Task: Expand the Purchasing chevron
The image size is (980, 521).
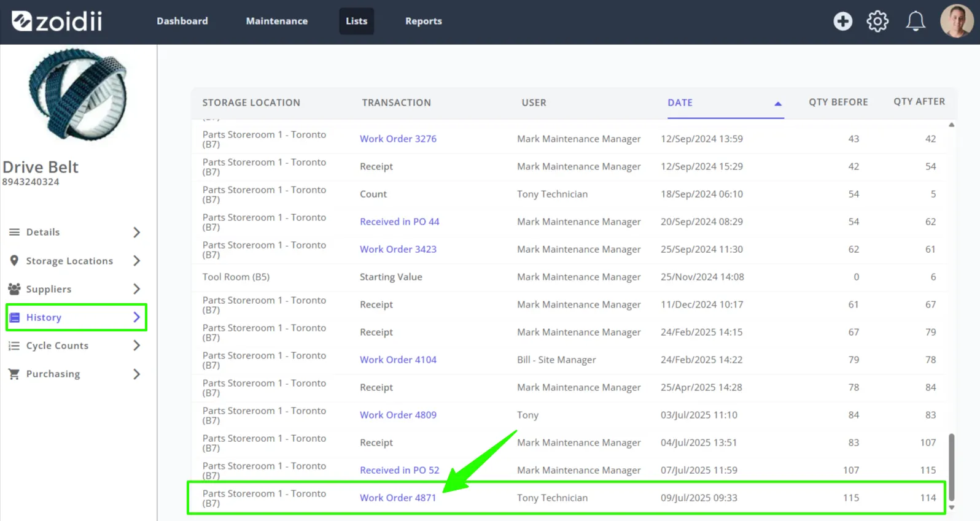Action: [x=136, y=374]
